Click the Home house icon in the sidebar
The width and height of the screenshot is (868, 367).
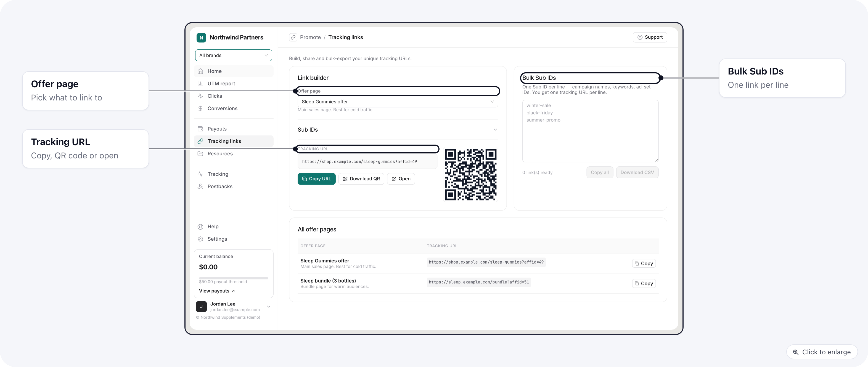click(x=200, y=71)
